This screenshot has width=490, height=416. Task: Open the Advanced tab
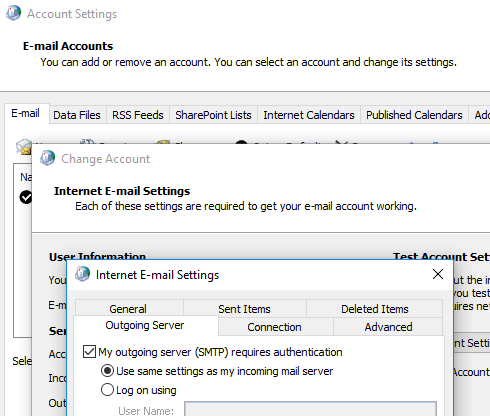click(x=388, y=327)
